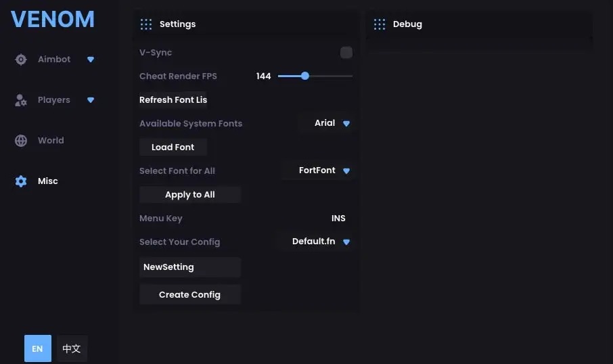Screen dimensions: 613x364
Task: Switch language to Chinese (中文)
Action: pyautogui.click(x=72, y=348)
